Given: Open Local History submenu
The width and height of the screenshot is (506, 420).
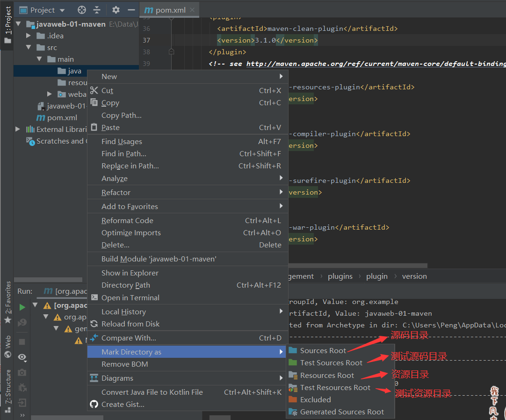Looking at the screenshot, I should tap(188, 312).
